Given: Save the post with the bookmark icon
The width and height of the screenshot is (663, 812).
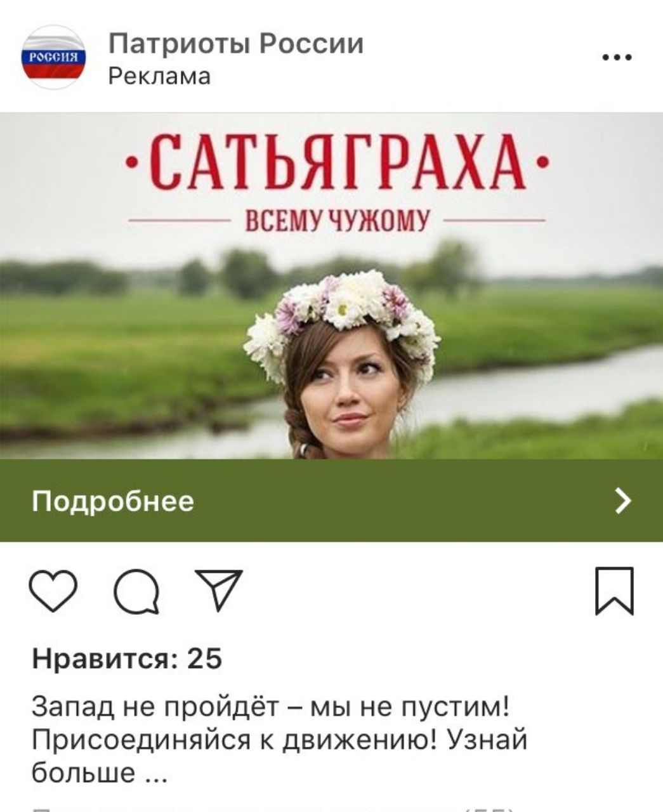Looking at the screenshot, I should click(614, 591).
